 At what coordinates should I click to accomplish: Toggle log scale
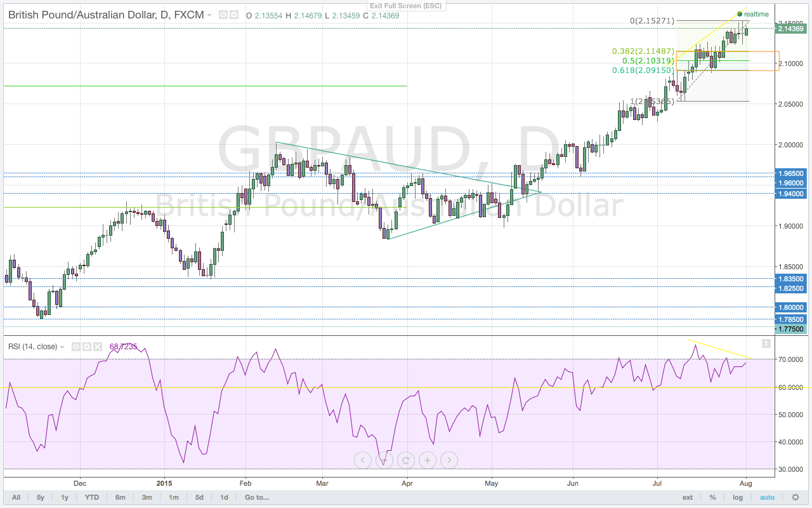coord(737,497)
